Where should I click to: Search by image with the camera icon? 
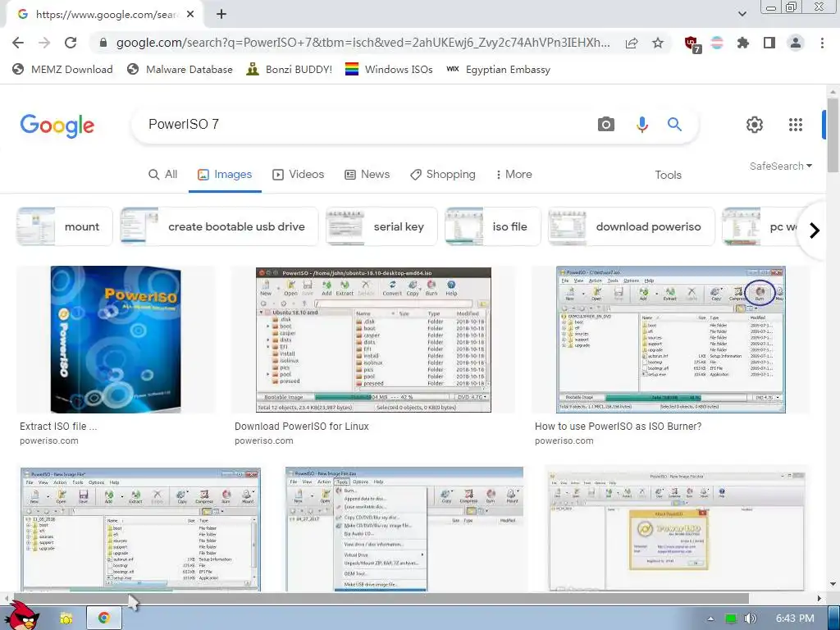point(606,125)
